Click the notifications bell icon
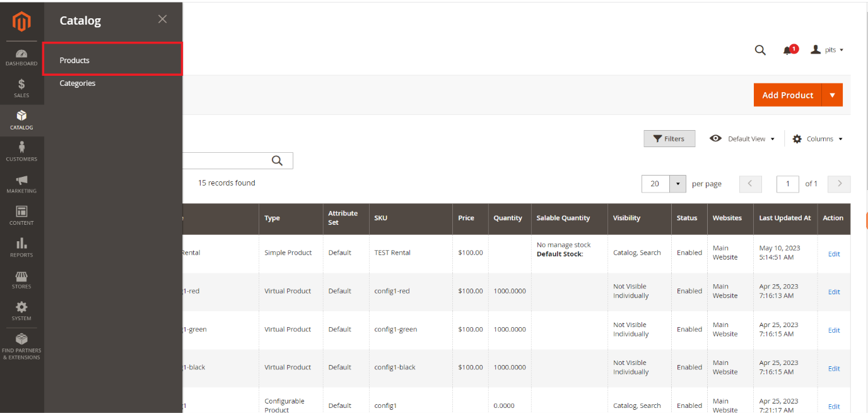The image size is (868, 413). coord(788,51)
